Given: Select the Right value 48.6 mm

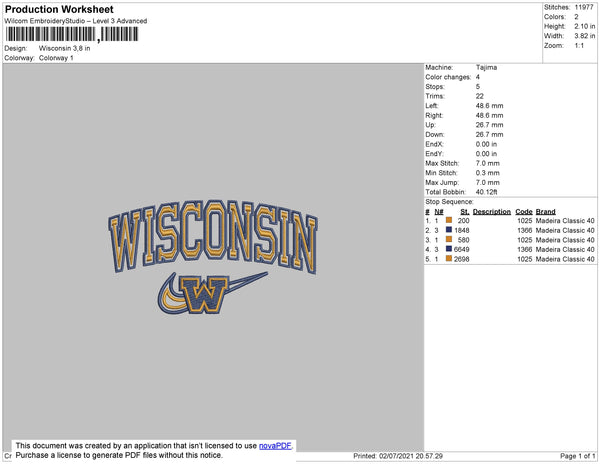Looking at the screenshot, I should pos(489,116).
